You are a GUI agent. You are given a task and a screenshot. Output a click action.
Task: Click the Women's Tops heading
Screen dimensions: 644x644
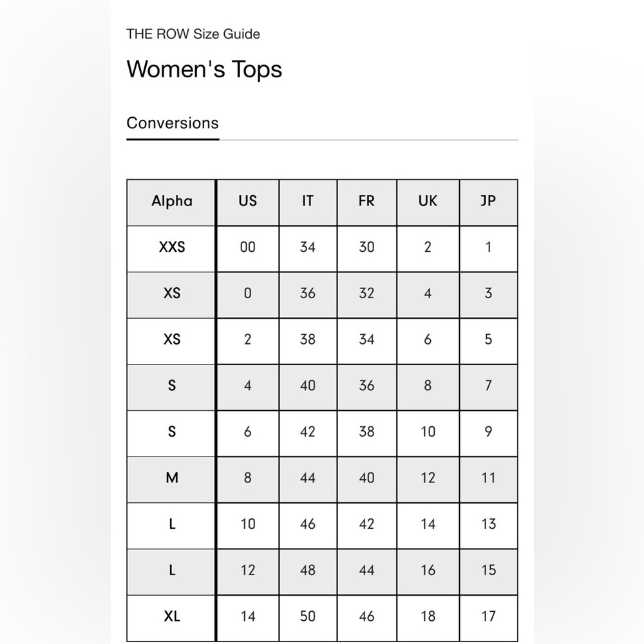tap(204, 69)
